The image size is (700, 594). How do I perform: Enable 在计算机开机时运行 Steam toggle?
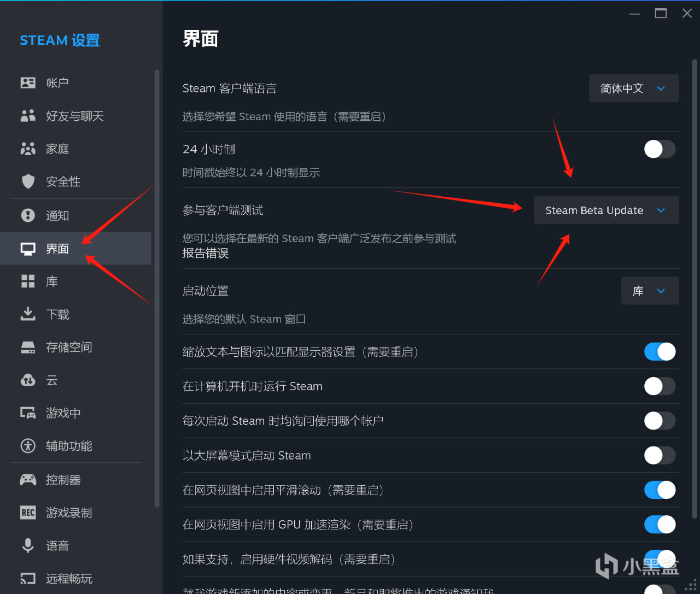click(660, 386)
